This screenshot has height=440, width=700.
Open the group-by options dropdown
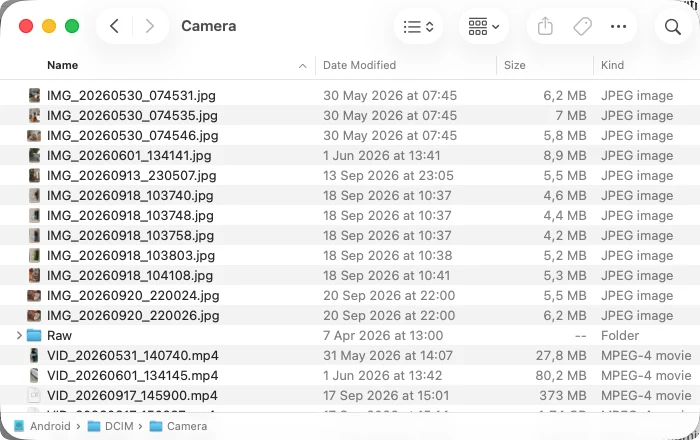click(x=483, y=27)
